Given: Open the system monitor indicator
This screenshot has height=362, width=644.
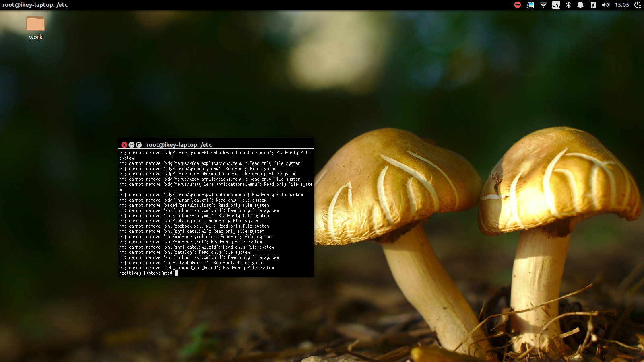Looking at the screenshot, I should pos(530,5).
